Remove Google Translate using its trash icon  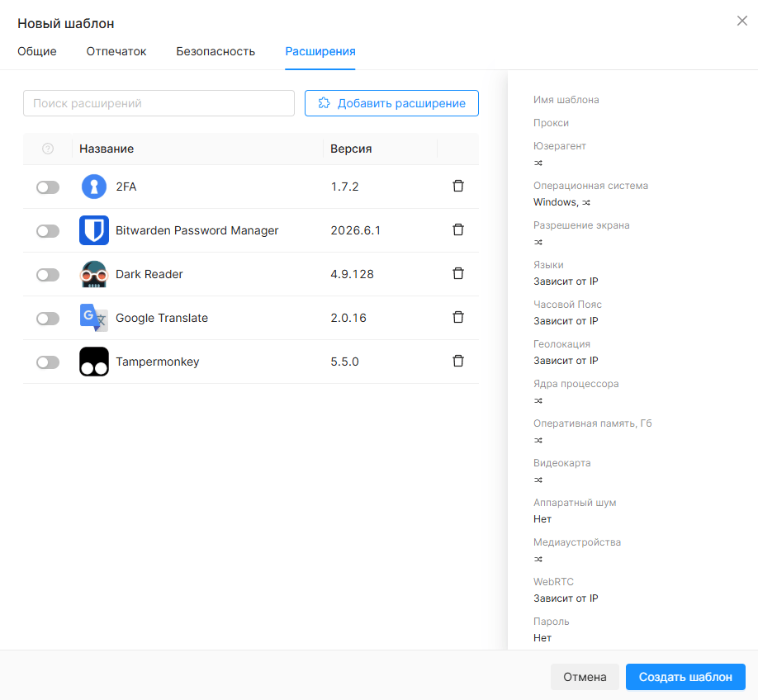click(x=457, y=317)
